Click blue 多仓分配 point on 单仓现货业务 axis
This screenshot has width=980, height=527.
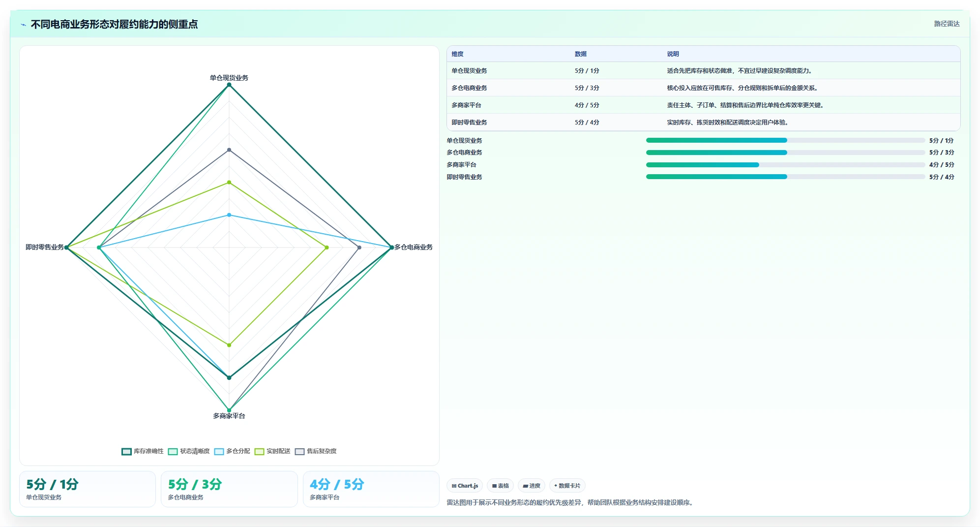[x=229, y=215]
